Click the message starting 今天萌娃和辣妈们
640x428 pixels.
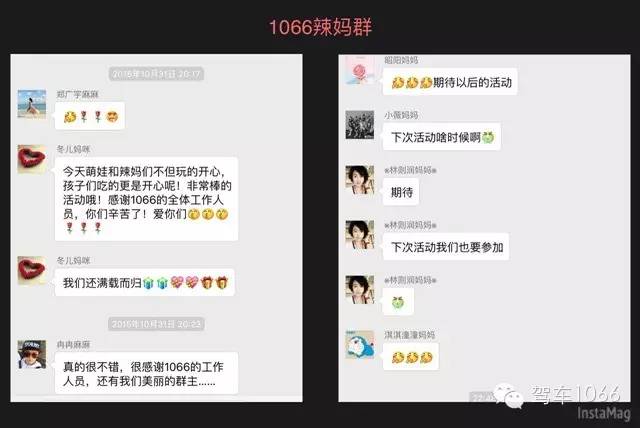tap(146, 199)
